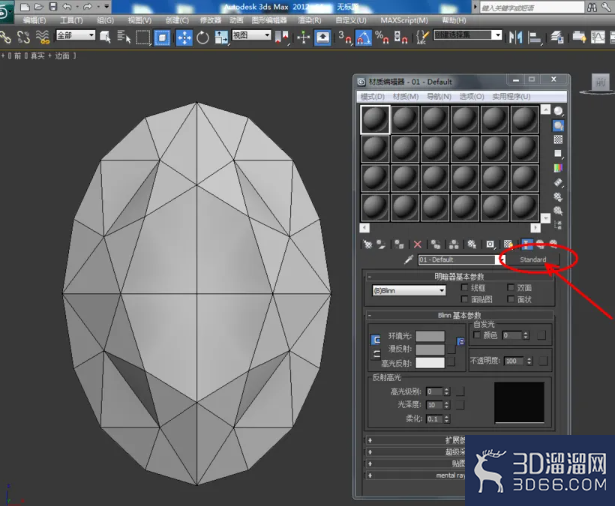Image resolution: width=615 pixels, height=506 pixels.
Task: Click the 高光级别 map slot button
Action: click(460, 391)
